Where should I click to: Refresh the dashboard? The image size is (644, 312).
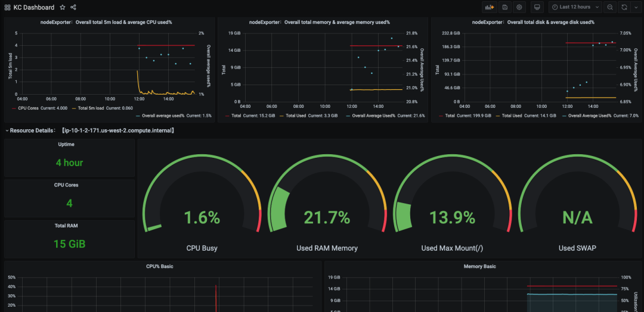coord(624,7)
